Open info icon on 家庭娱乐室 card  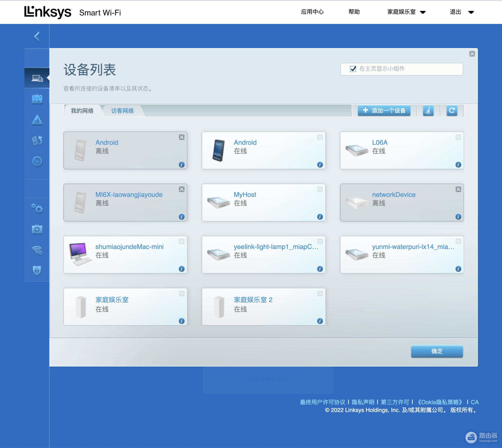click(x=182, y=321)
